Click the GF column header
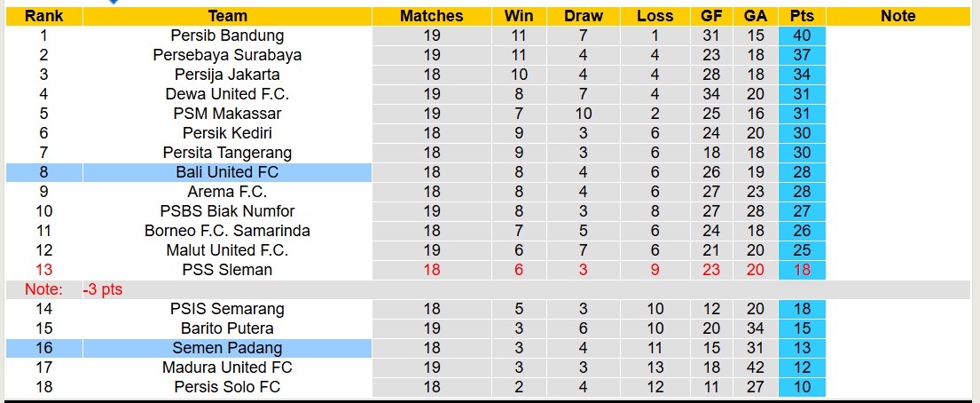980x403 pixels. [711, 16]
